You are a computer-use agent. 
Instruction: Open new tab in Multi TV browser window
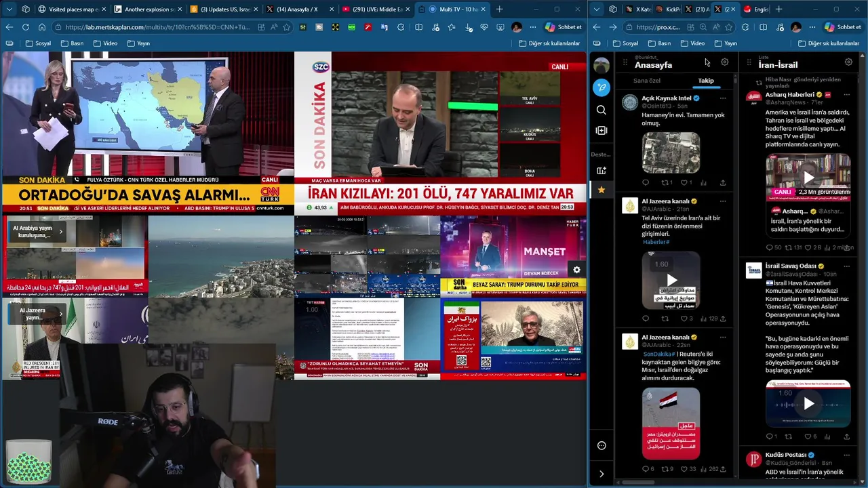click(500, 9)
